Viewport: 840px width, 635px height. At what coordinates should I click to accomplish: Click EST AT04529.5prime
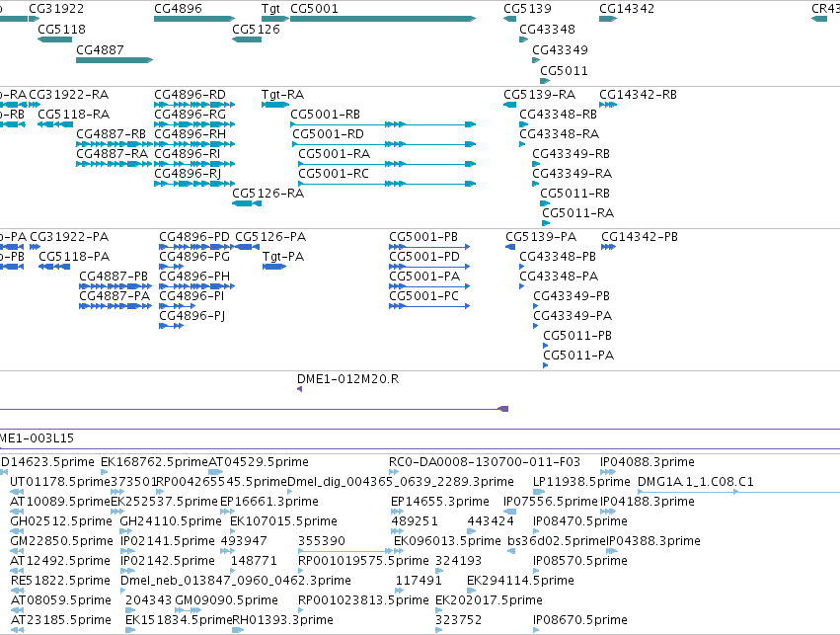pyautogui.click(x=259, y=462)
